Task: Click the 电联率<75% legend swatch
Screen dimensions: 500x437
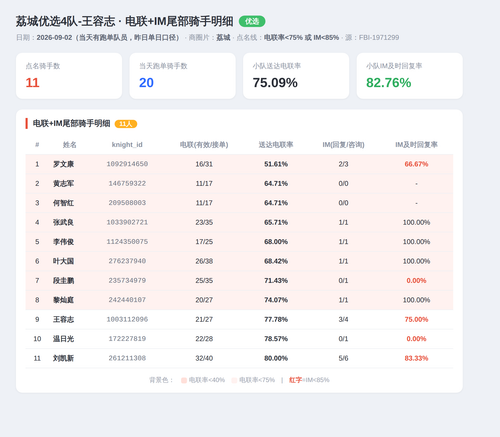Action: (x=234, y=380)
